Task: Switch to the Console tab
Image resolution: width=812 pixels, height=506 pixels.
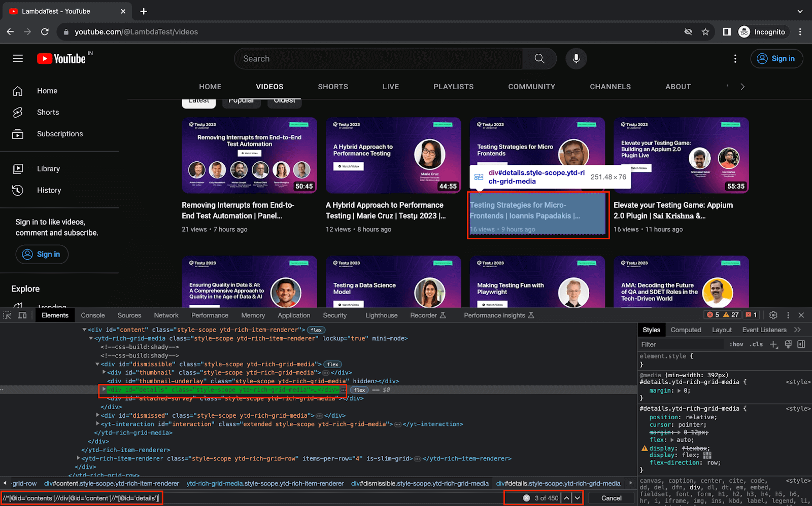Action: tap(92, 315)
